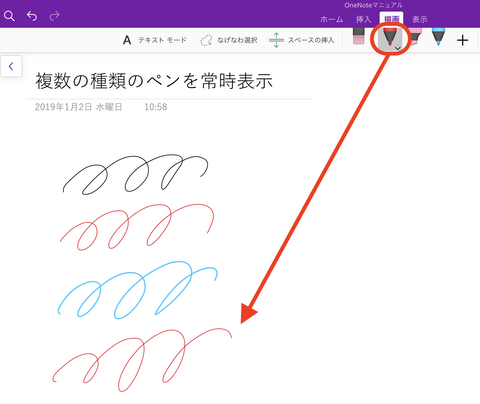Screen dimensions: 480x404
Task: Switch to the 挿入 tab
Action: 363,19
